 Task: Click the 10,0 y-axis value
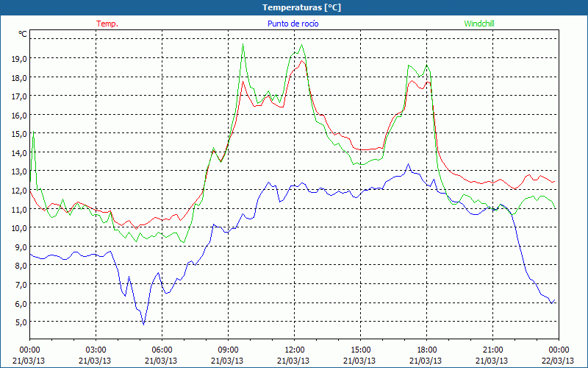coord(20,228)
